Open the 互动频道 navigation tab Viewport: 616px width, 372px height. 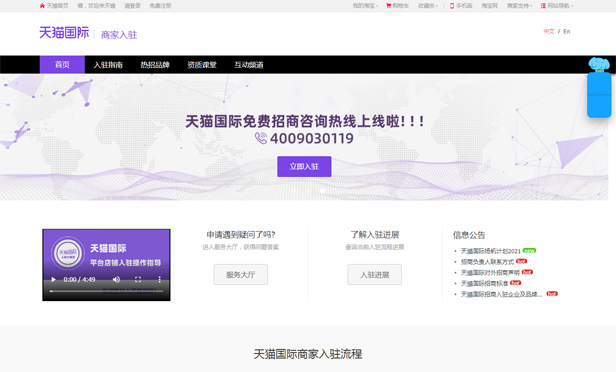point(249,65)
